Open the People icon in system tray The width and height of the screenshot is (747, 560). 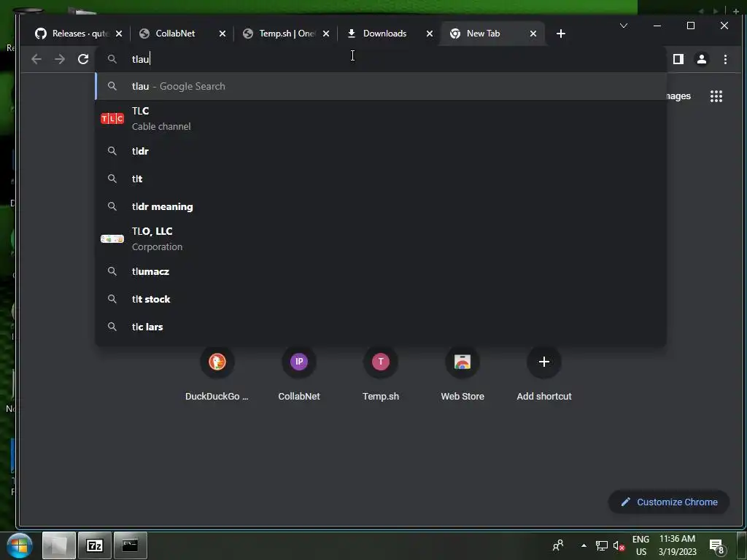[558, 545]
